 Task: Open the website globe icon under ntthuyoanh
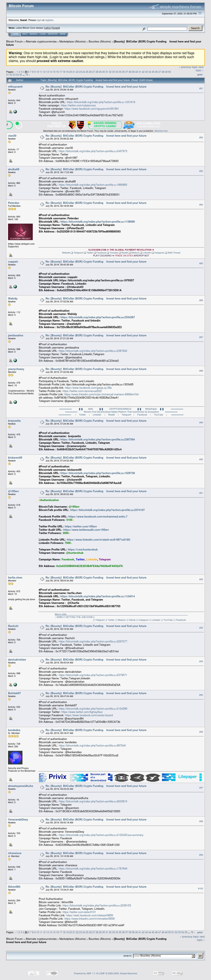click(15, 112)
